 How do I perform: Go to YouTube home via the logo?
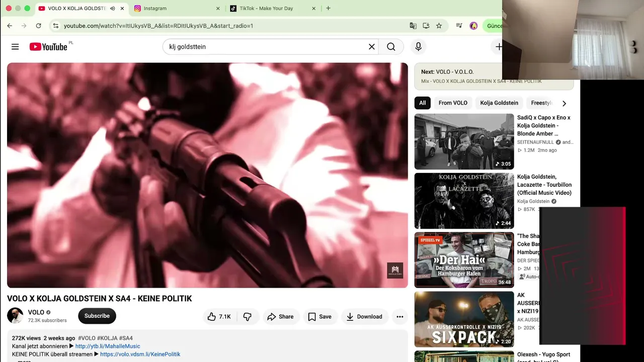(49, 47)
